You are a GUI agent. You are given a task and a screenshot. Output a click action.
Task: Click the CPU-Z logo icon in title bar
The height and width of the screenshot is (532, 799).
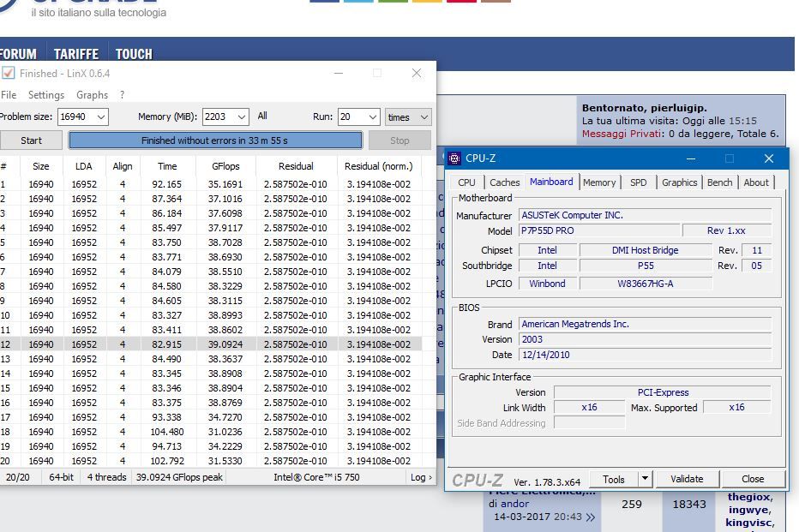[x=454, y=158]
